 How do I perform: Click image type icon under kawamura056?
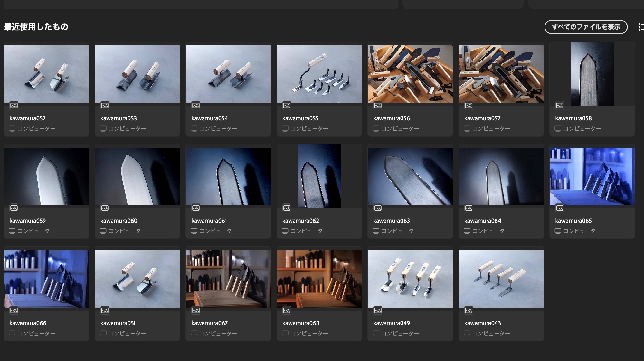click(378, 106)
